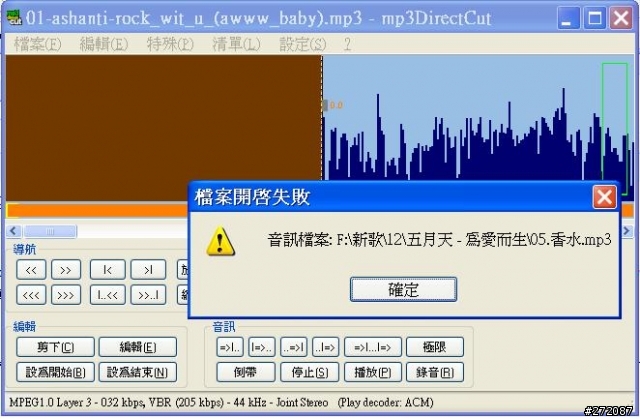Click the >> forward navigation button
The width and height of the screenshot is (640, 419).
tap(66, 270)
